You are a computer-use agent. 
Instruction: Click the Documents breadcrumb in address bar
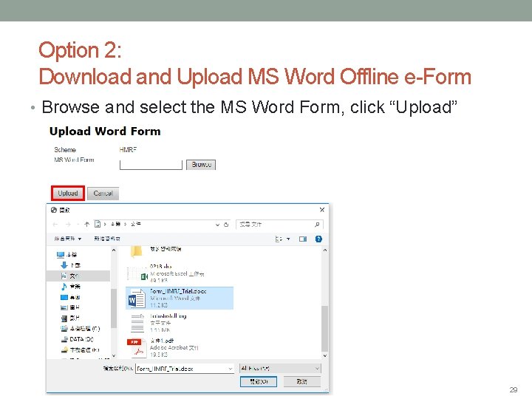click(x=136, y=225)
